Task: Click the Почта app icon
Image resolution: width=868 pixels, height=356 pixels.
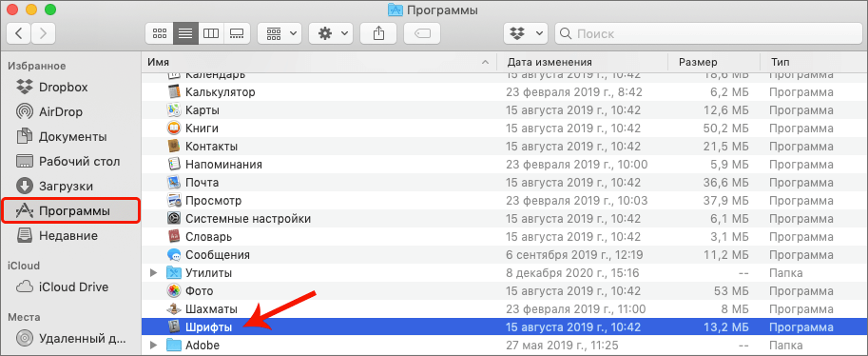Action: 174,183
